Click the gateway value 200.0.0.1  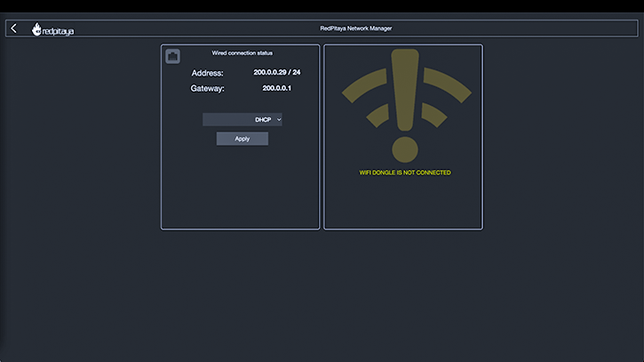click(277, 88)
